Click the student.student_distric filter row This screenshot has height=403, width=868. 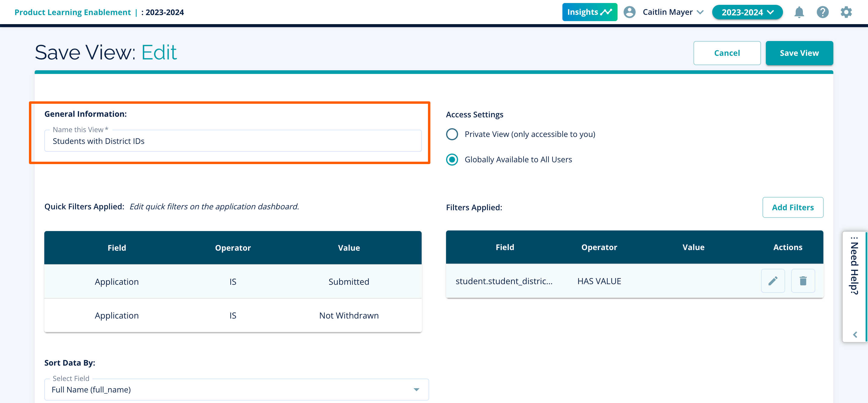click(504, 281)
